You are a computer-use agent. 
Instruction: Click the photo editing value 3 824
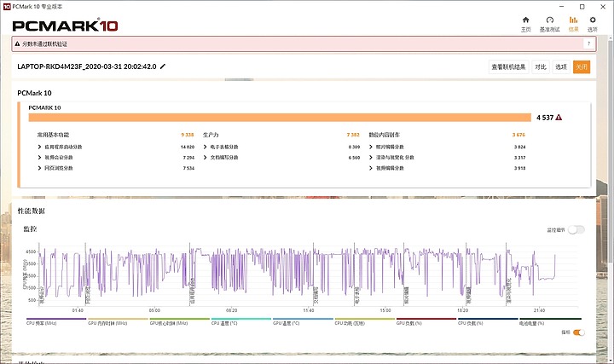(519, 147)
